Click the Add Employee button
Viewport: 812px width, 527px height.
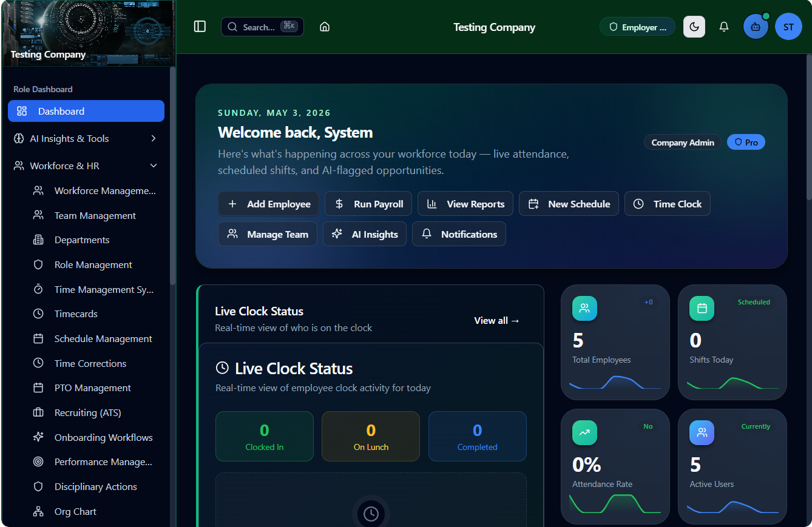pos(268,204)
